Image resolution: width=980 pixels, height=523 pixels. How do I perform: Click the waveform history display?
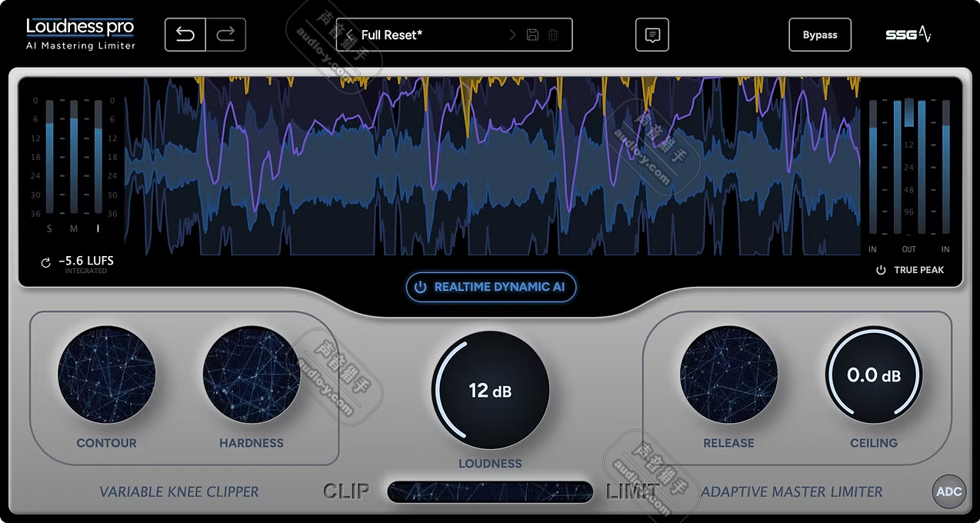[492, 166]
